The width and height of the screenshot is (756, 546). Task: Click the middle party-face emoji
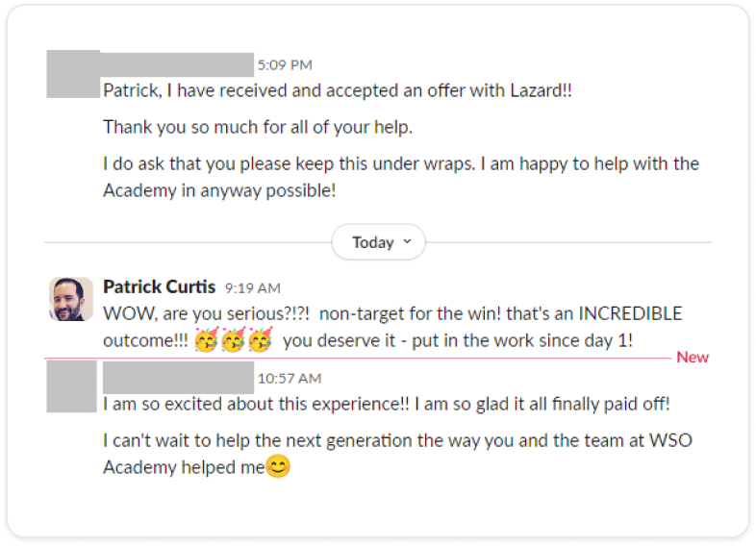coord(233,340)
